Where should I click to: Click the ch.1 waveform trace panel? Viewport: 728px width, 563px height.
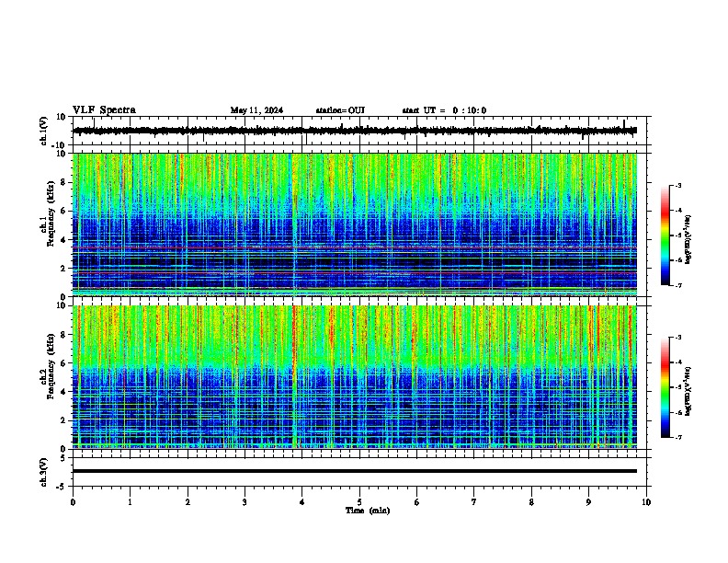point(359,131)
